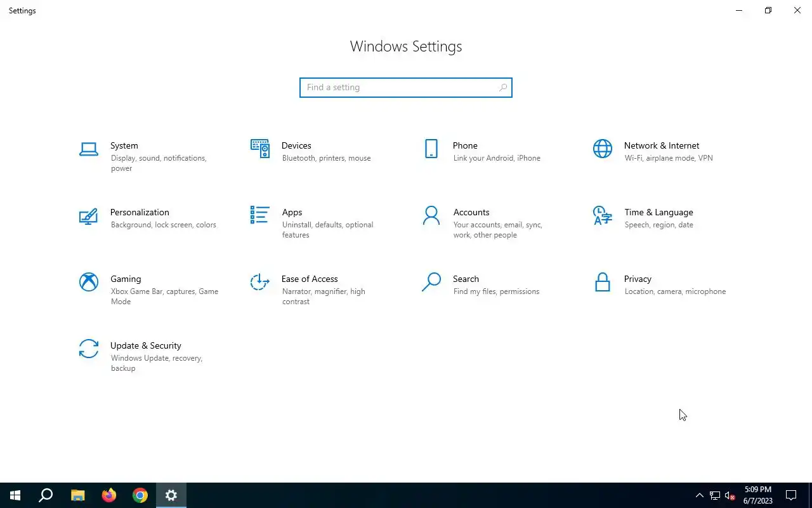812x508 pixels.
Task: Click the magnifier icon in the search box
Action: (x=503, y=88)
